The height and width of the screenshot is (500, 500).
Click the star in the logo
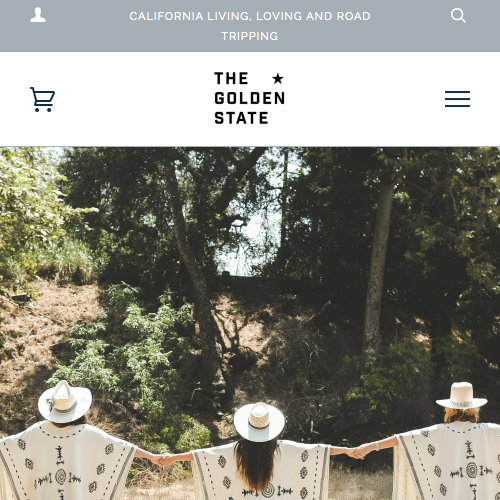278,79
